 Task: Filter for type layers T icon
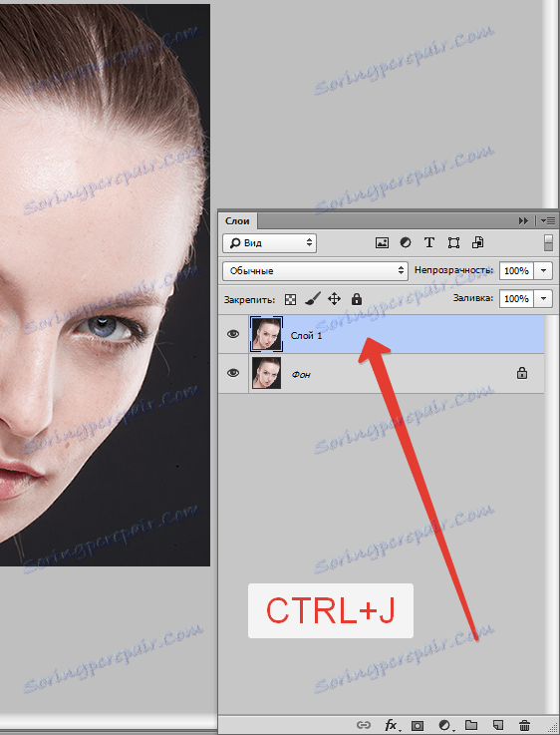tap(428, 242)
